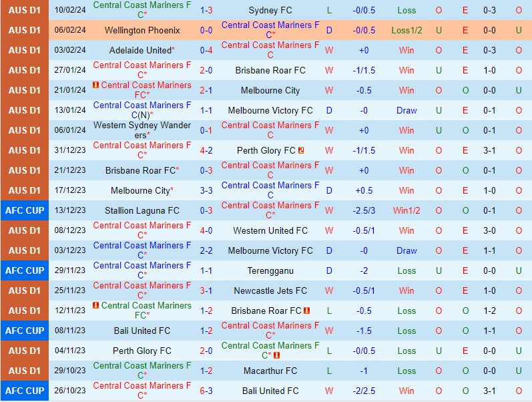Click half-time score 1-1 on Bali United 08/11/23
532x402 pixels.
click(x=489, y=331)
